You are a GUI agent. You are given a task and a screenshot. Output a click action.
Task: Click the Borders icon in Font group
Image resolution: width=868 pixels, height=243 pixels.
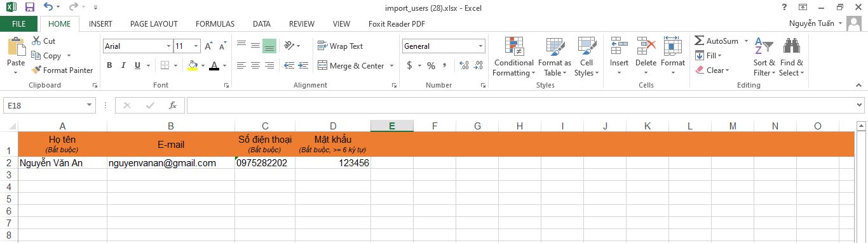tap(165, 65)
